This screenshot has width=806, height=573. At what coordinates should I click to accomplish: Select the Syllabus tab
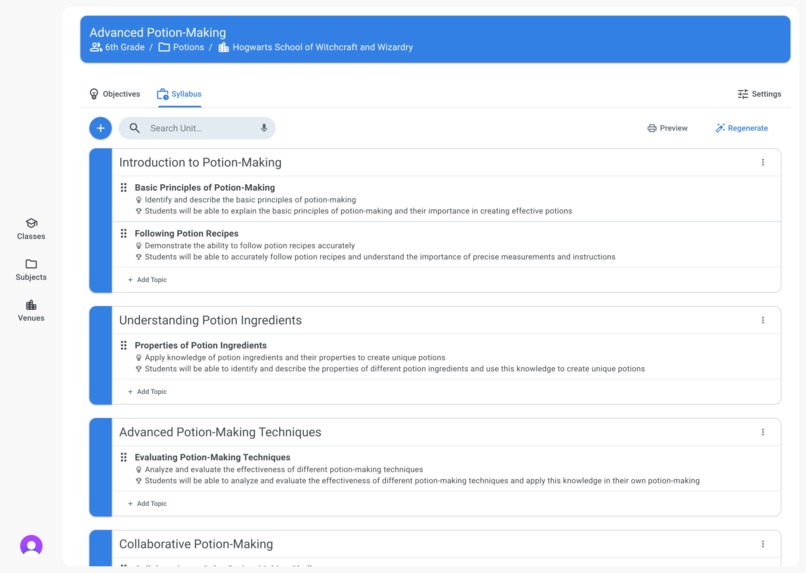pyautogui.click(x=179, y=94)
